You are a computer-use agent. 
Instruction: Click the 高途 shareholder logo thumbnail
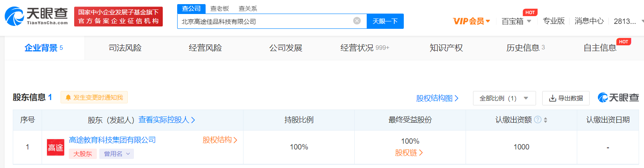pyautogui.click(x=55, y=147)
